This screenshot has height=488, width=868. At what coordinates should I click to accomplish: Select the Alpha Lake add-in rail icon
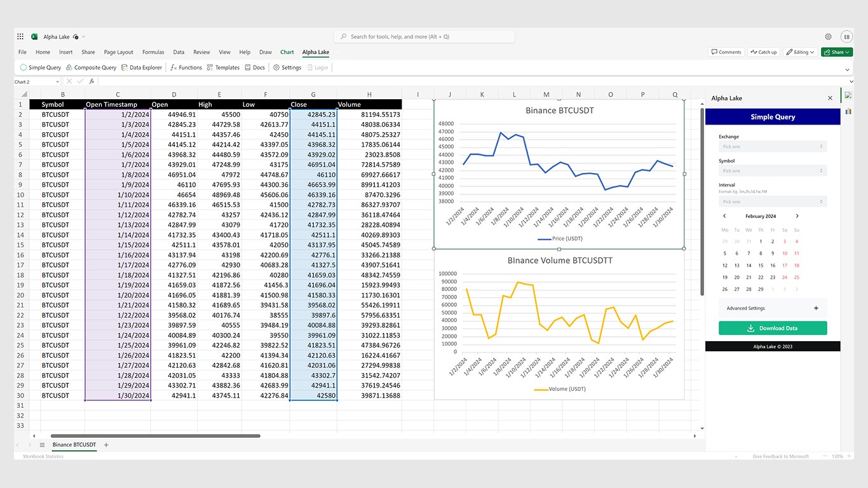(x=848, y=95)
